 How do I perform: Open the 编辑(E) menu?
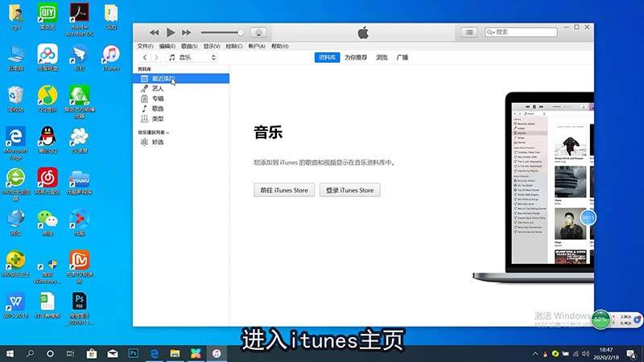click(x=167, y=47)
